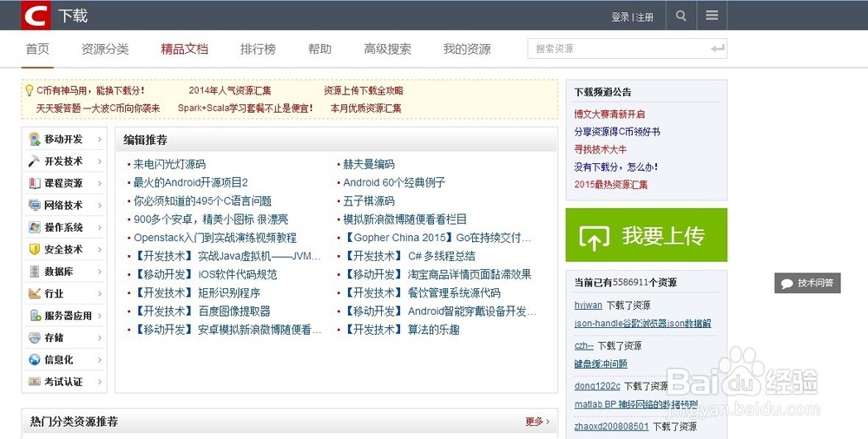Open the 技术问答 side button
This screenshot has height=439, width=868.
807,284
